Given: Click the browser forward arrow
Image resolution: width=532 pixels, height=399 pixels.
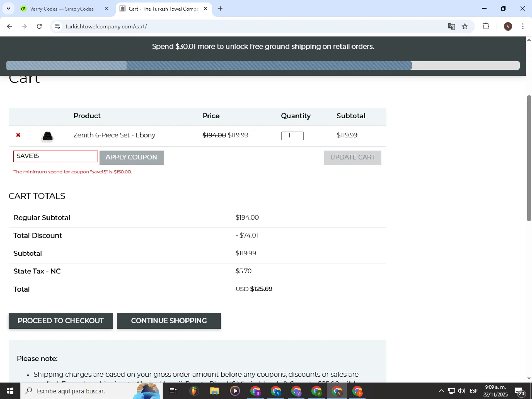Looking at the screenshot, I should pos(24,26).
